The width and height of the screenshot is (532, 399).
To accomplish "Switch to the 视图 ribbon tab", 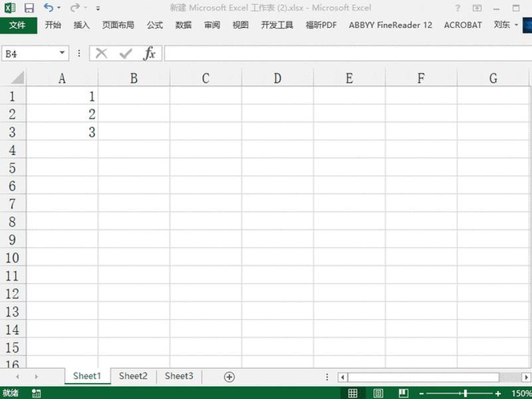I will (241, 25).
